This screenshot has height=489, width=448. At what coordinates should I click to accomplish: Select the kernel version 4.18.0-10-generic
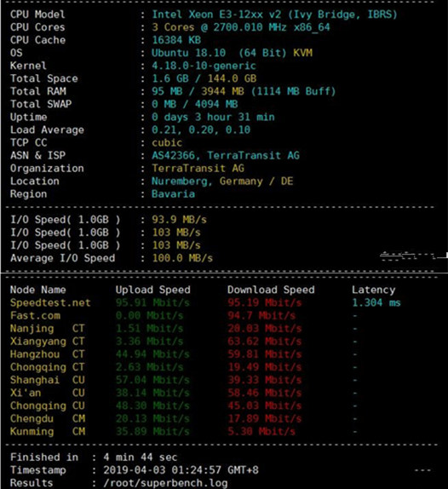204,66
